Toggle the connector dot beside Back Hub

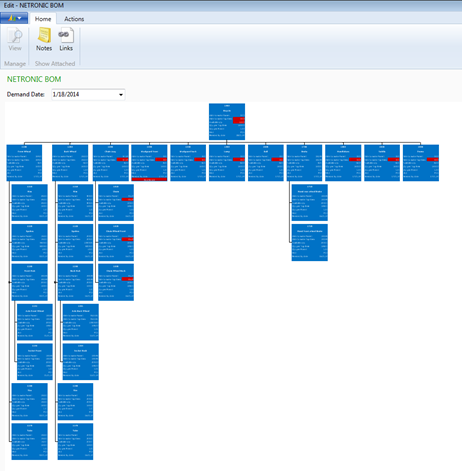55,282
